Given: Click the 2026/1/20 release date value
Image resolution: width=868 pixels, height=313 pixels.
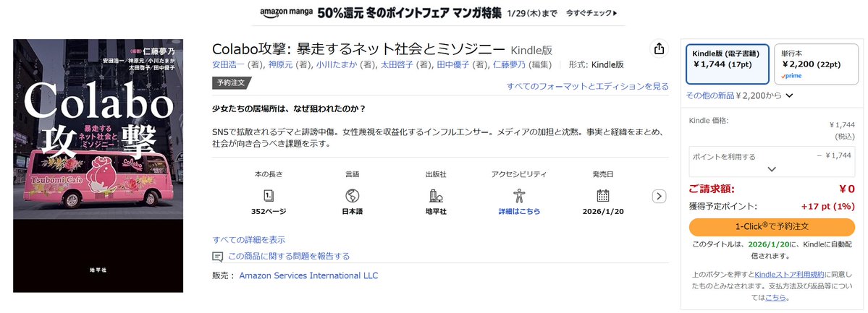Looking at the screenshot, I should pyautogui.click(x=603, y=211).
